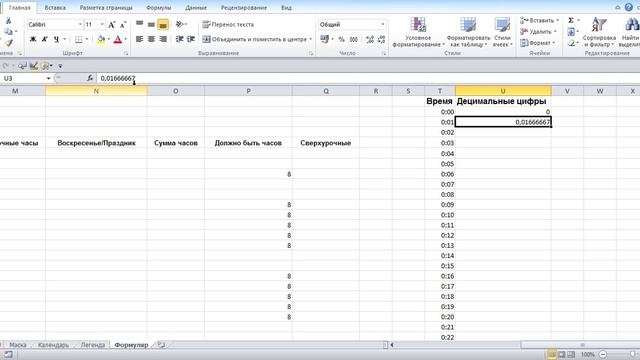Align text to middle of cell

point(151,24)
